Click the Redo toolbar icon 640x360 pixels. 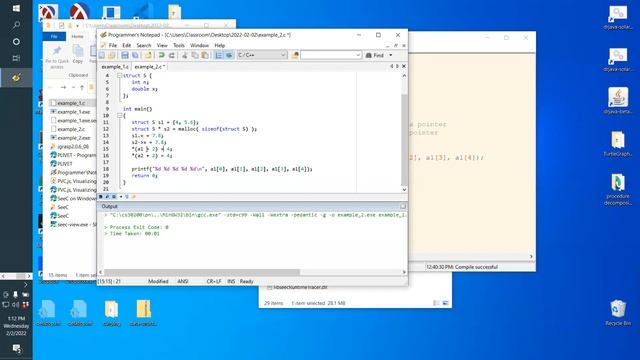[x=171, y=55]
